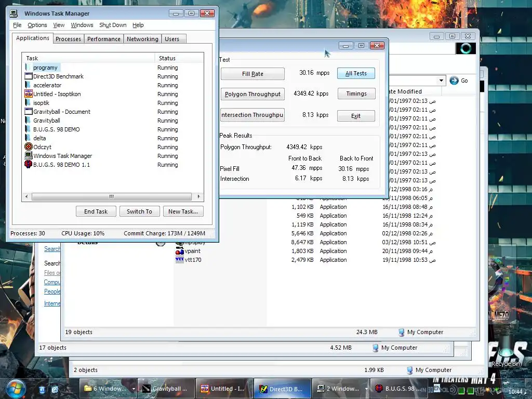
Task: Select the Untitled - Isoptikon task icon
Action: (x=29, y=94)
